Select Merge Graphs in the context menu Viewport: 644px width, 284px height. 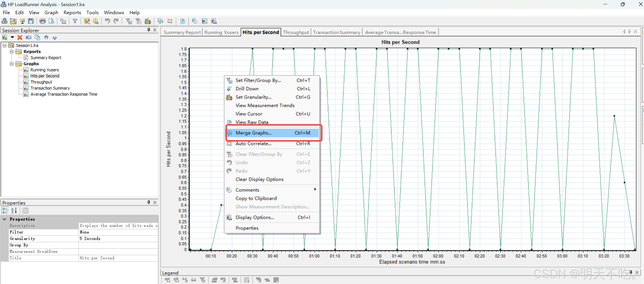pyautogui.click(x=253, y=133)
